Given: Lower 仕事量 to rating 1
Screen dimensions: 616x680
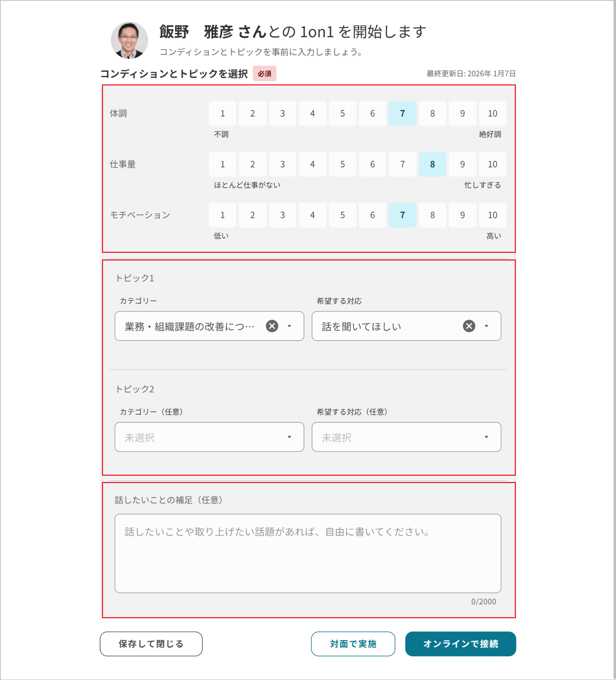Looking at the screenshot, I should [x=222, y=164].
